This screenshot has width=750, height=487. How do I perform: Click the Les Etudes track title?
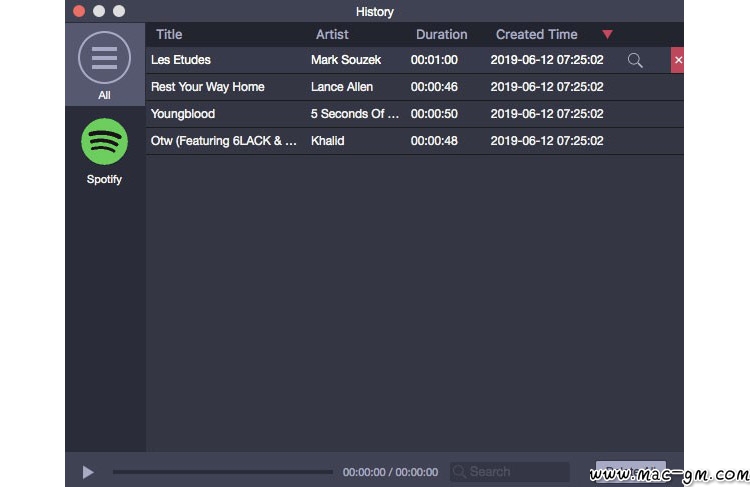tap(181, 60)
